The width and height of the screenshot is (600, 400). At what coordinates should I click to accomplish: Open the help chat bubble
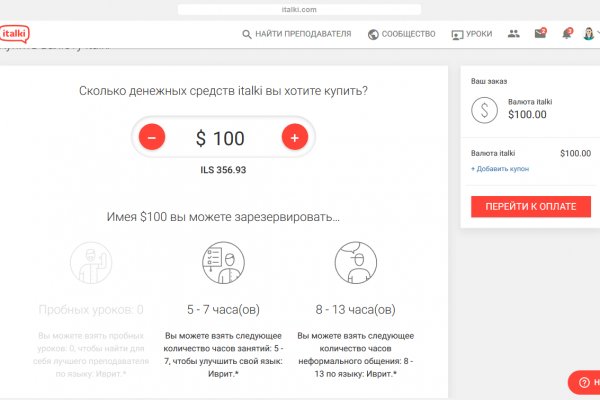point(584,384)
